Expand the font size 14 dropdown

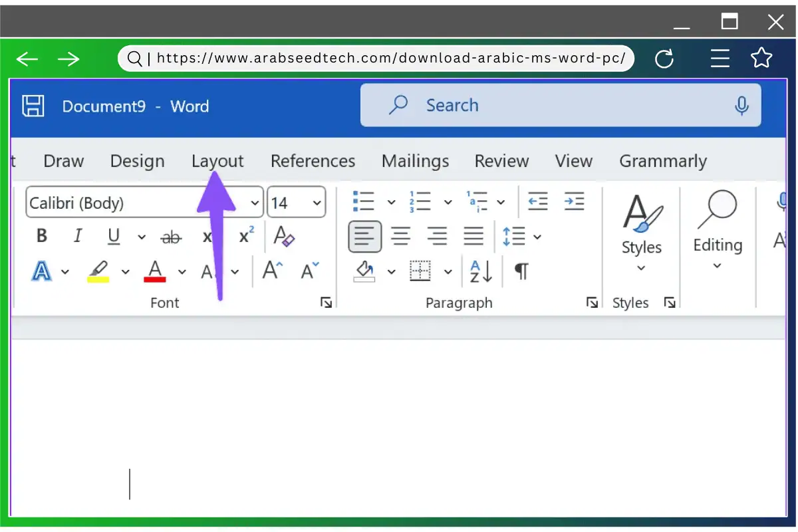click(317, 203)
